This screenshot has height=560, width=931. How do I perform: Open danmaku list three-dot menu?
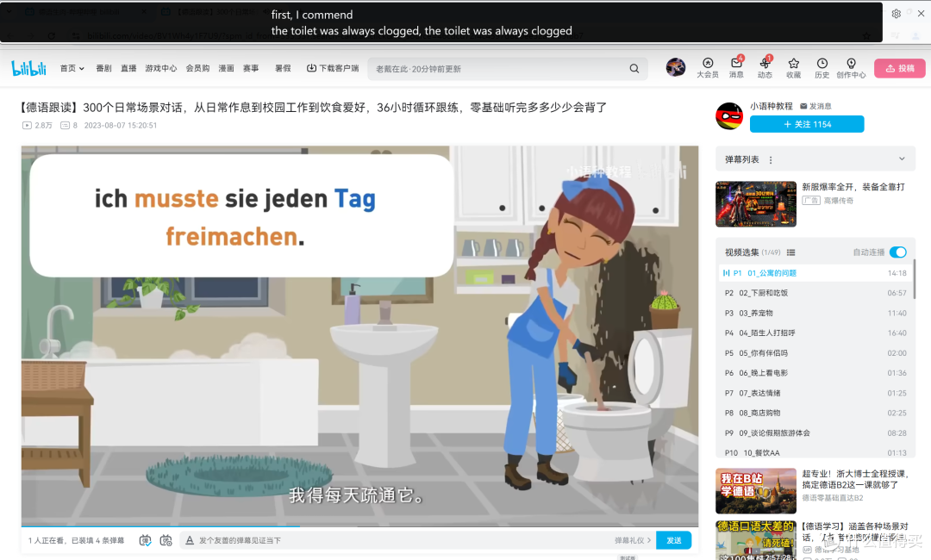pos(771,159)
